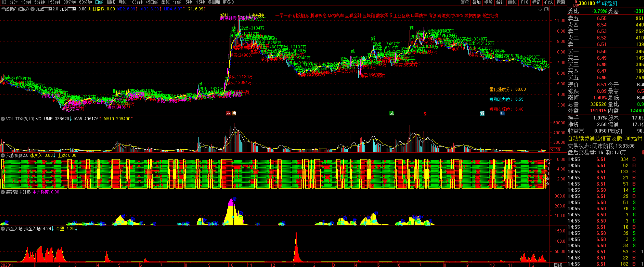Click the X100 volume scale label
644x267 pixels.
pos(555,150)
